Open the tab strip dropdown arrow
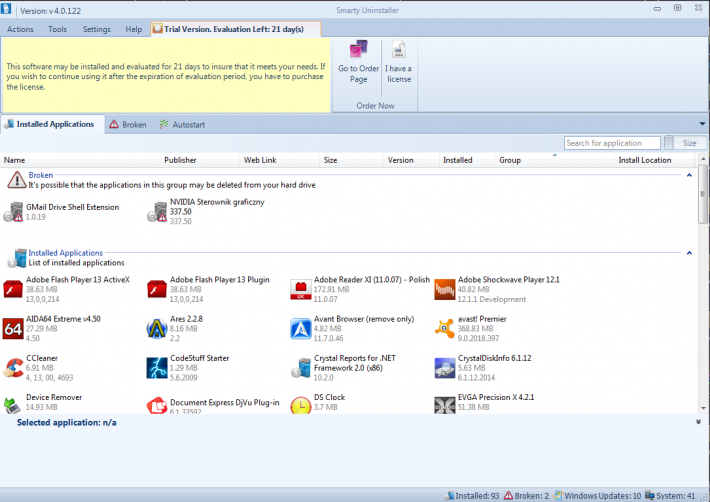 (702, 124)
